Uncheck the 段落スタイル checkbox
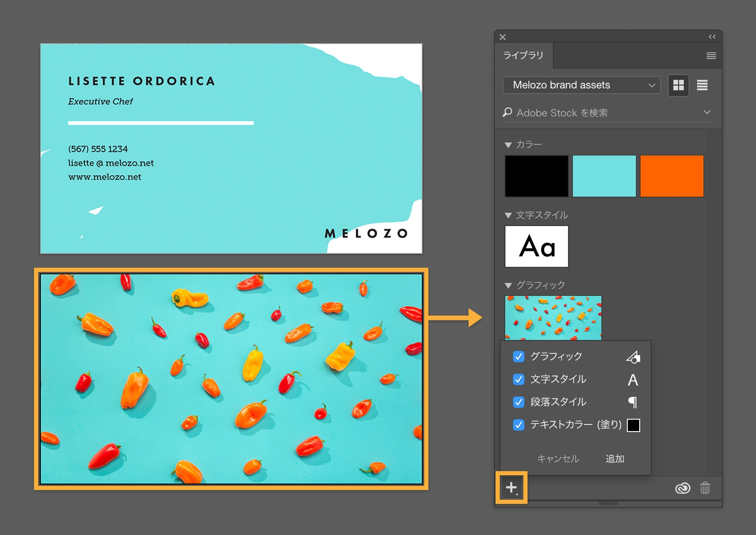The height and width of the screenshot is (535, 756). click(519, 402)
